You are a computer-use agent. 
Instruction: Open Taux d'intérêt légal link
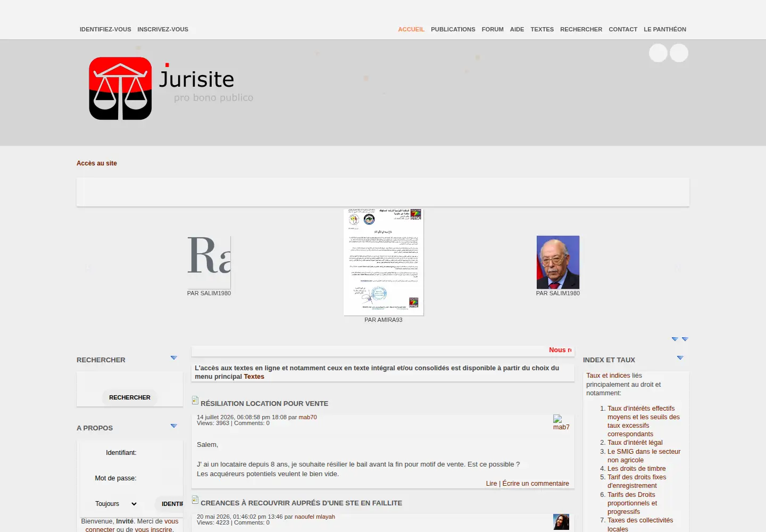pyautogui.click(x=635, y=443)
